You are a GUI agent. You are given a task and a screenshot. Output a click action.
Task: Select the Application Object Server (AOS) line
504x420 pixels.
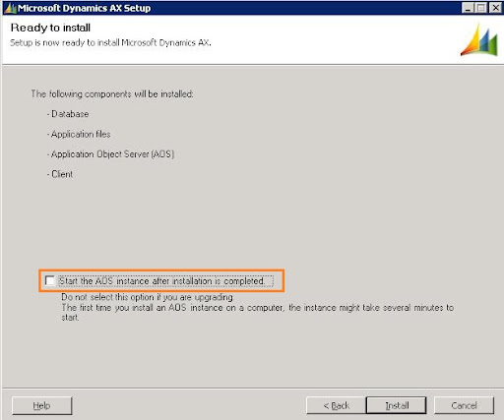tap(110, 154)
